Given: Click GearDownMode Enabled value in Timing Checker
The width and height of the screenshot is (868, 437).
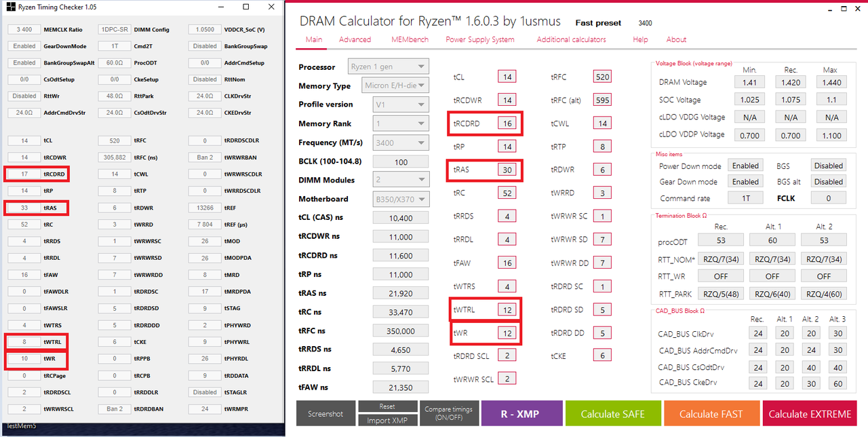Looking at the screenshot, I should (x=24, y=46).
